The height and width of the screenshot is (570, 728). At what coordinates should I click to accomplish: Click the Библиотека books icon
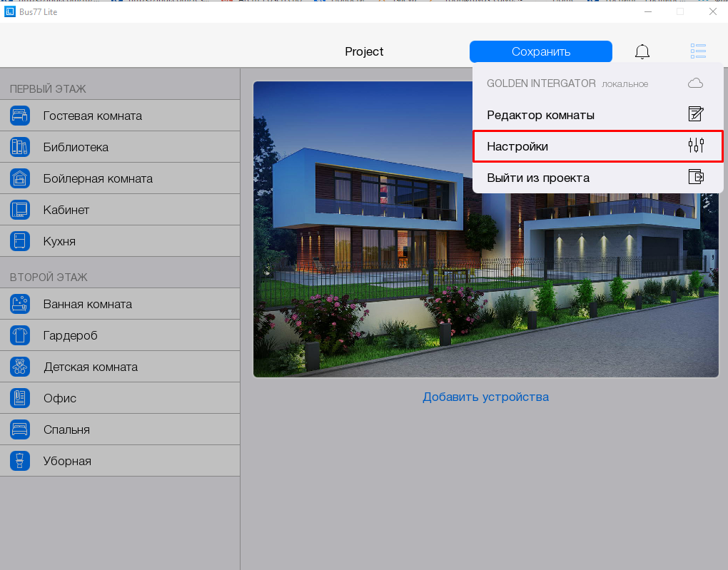click(20, 147)
